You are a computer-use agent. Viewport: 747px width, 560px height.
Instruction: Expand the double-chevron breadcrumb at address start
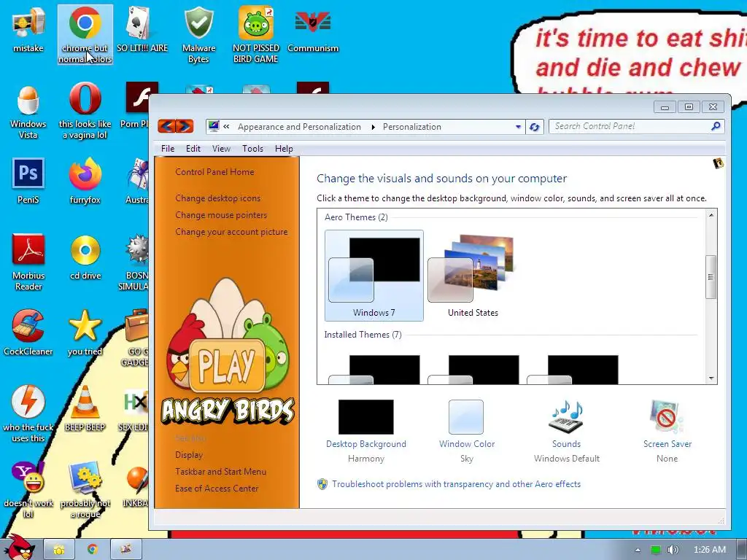click(x=226, y=127)
